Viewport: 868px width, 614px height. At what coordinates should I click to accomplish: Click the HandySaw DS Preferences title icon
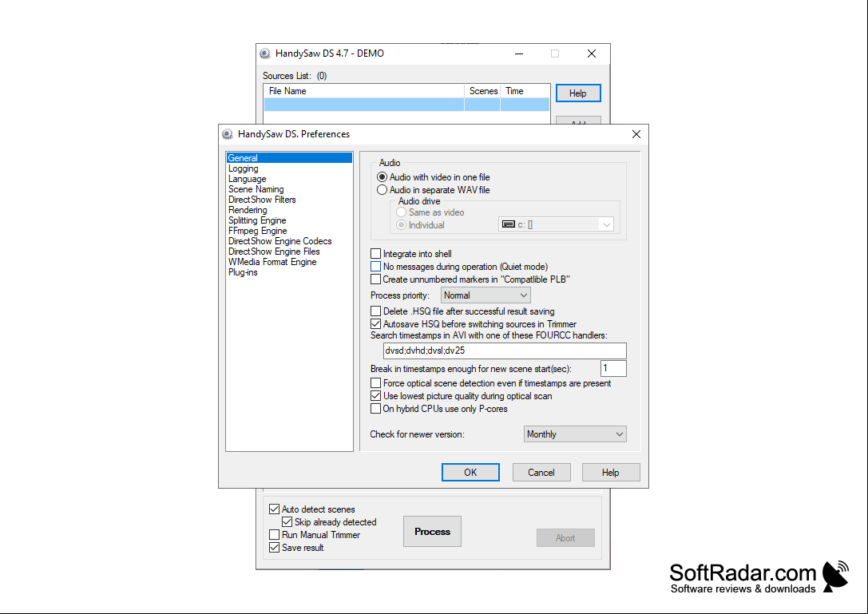pos(227,134)
